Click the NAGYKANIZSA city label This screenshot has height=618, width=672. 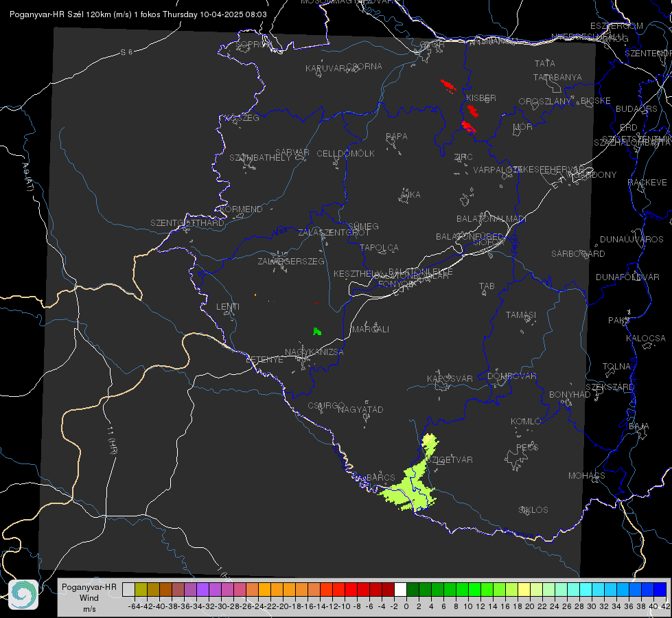(314, 352)
